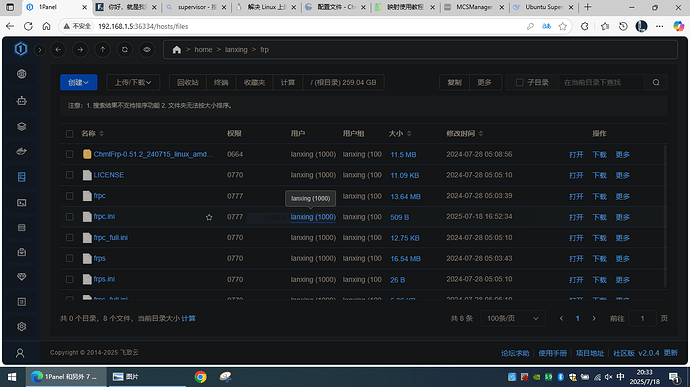Open the settings gear in sidebar
The width and height of the screenshot is (690, 387).
pyautogui.click(x=22, y=327)
